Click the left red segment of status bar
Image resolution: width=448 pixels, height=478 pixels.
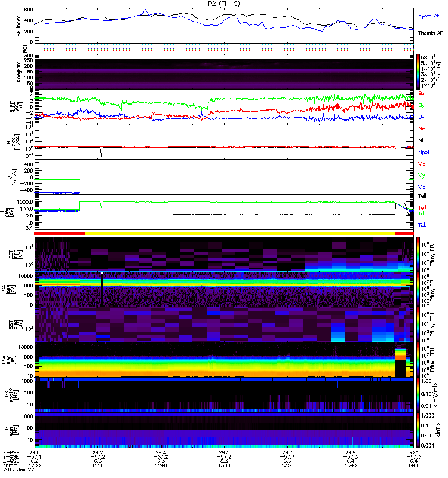pos(60,234)
